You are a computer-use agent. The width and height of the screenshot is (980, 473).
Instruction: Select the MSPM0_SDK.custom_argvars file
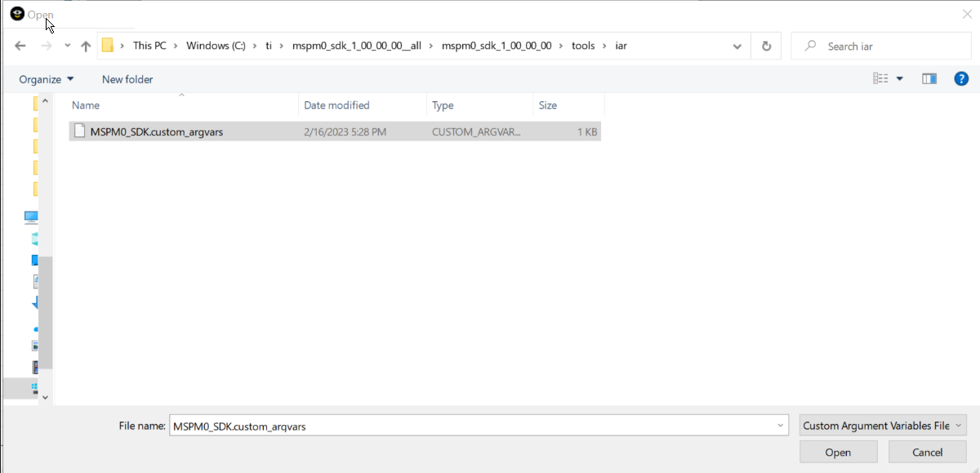157,132
